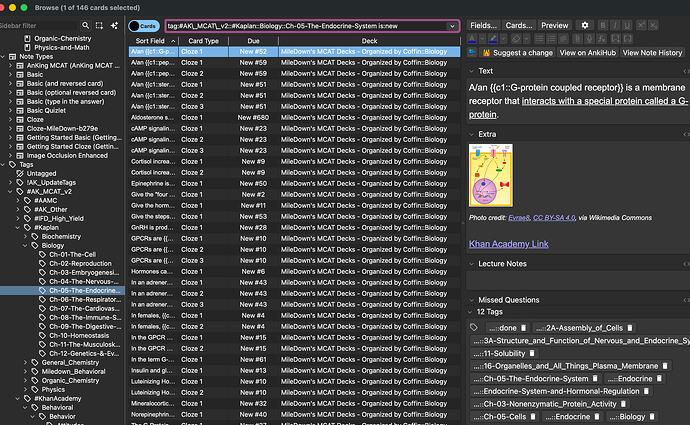690x425 pixels.
Task: Open editor options via the gear icon
Action: (x=585, y=25)
